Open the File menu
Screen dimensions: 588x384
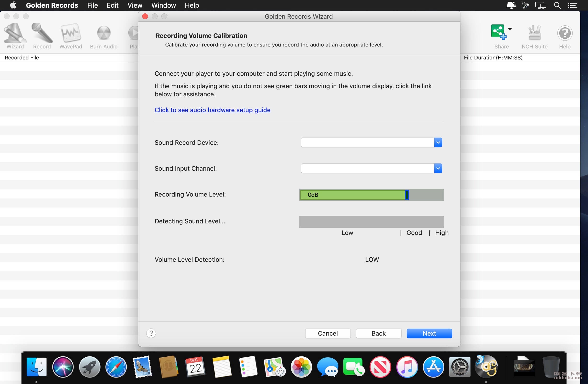click(92, 5)
